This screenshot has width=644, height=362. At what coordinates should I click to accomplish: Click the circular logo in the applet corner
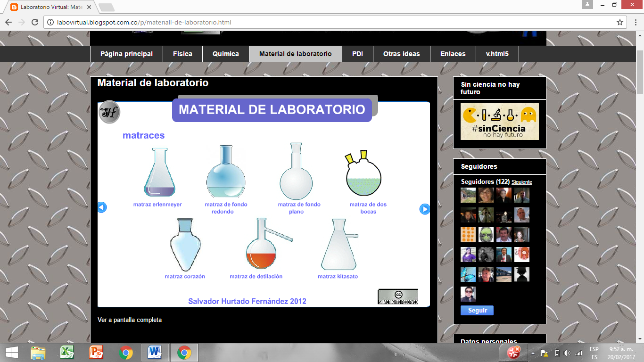pos(109,112)
